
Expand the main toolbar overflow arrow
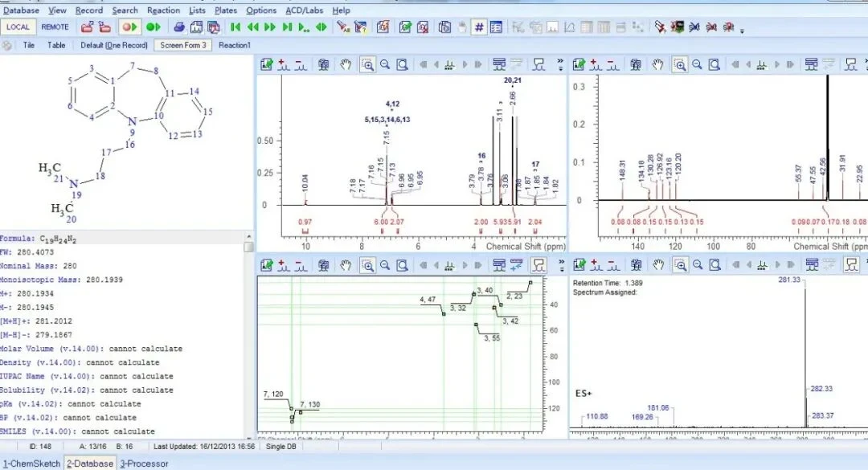point(742,30)
